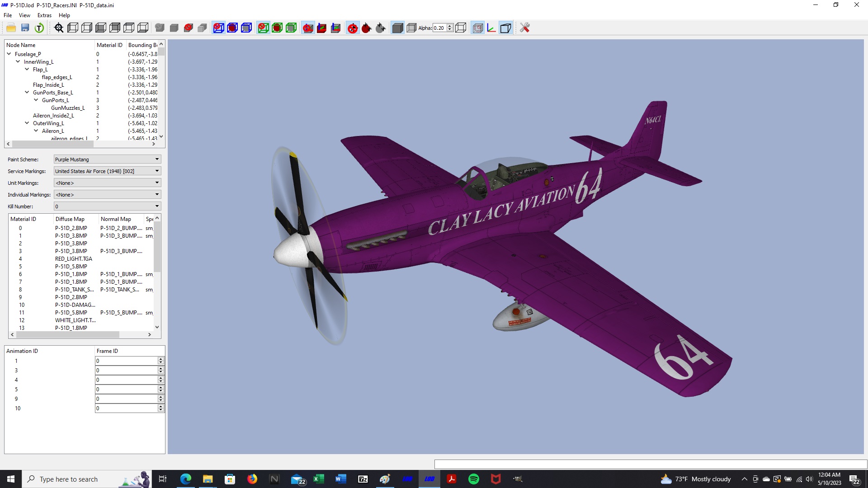
Task: Select the Aileron_Inside2_L node
Action: pyautogui.click(x=53, y=116)
